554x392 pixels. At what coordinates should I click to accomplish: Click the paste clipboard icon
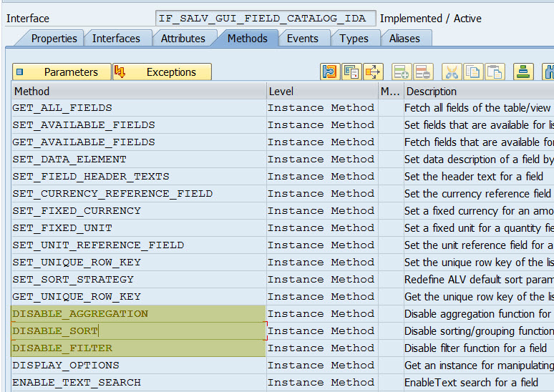(495, 72)
